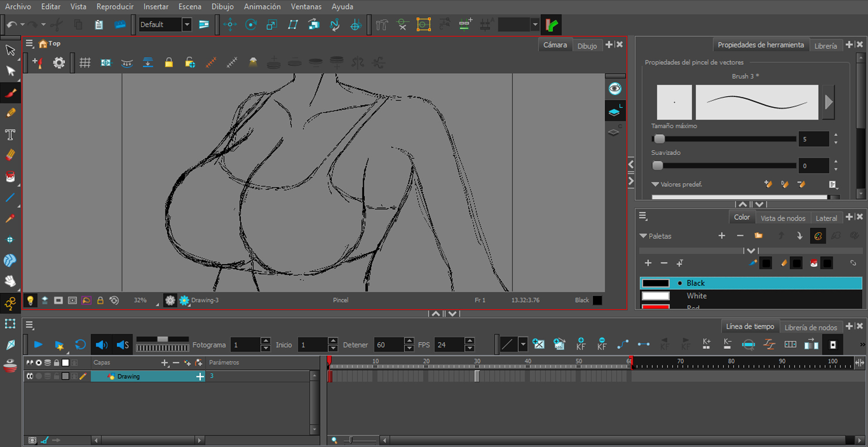
Task: Toggle lock on the Drawing layer
Action: pos(57,376)
